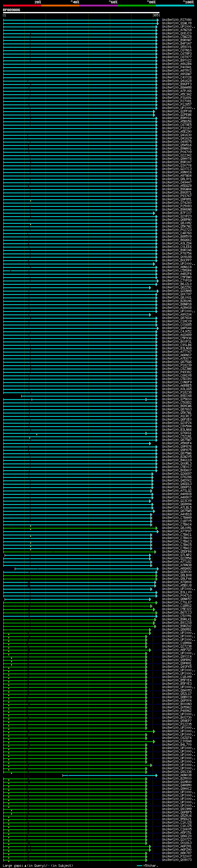Click the UniRef100_C4XY26 hit name
The width and height of the screenshot is (197, 868).
click(x=177, y=78)
